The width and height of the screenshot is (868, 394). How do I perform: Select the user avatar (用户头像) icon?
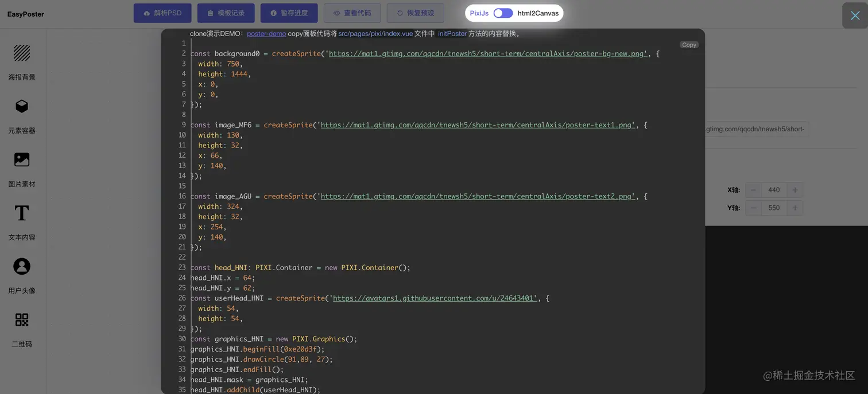pos(22,267)
